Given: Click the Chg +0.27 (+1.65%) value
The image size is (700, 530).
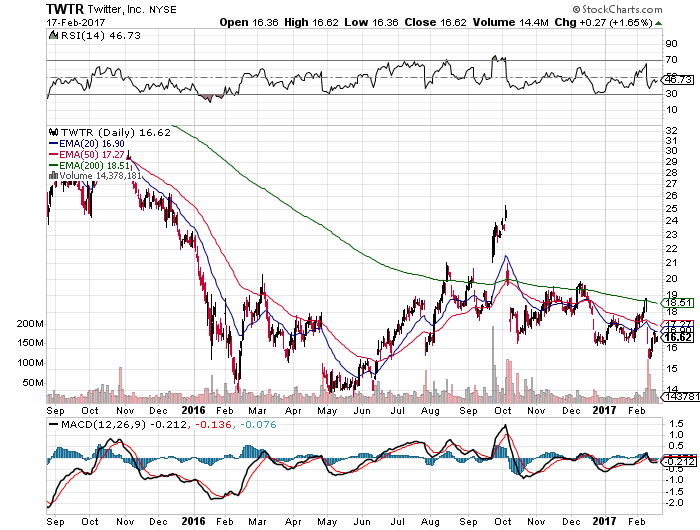Looking at the screenshot, I should pos(604,22).
